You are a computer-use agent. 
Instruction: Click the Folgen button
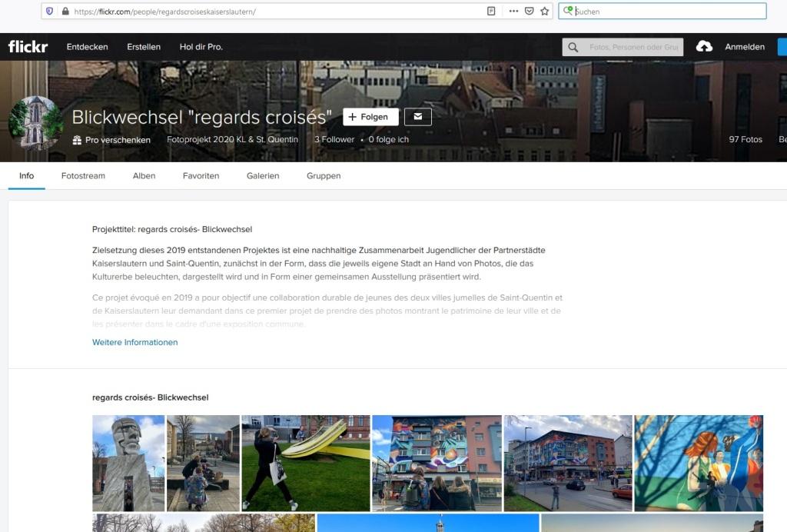pyautogui.click(x=370, y=117)
